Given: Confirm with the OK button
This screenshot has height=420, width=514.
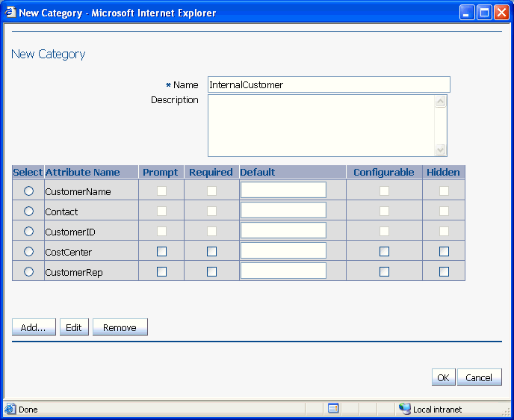Looking at the screenshot, I should [x=444, y=377].
